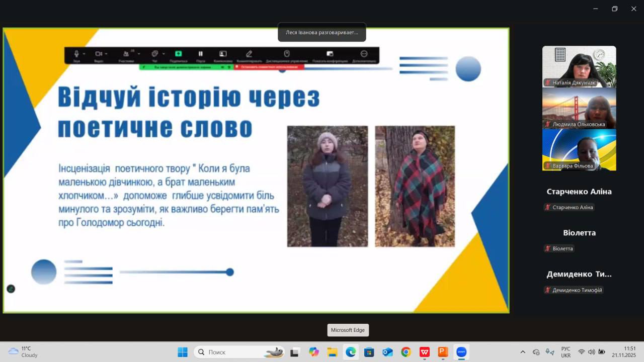The width and height of the screenshot is (644, 362).
Task: Switch the РУС UKR keyboard language indicator
Action: (566, 352)
